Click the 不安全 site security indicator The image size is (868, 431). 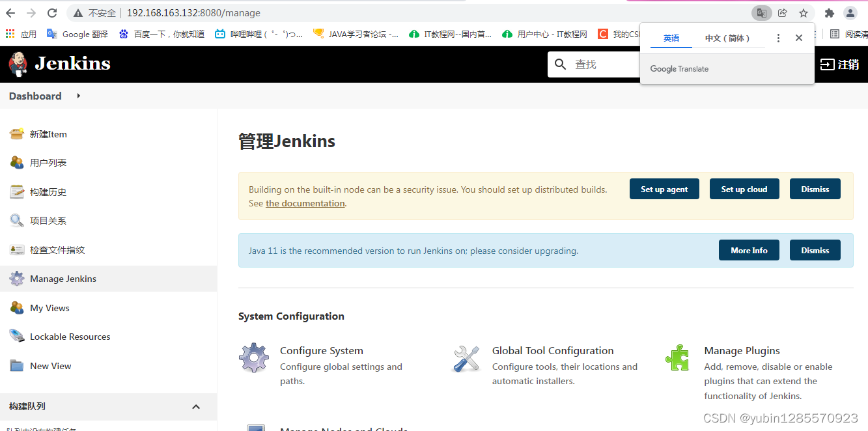[95, 13]
